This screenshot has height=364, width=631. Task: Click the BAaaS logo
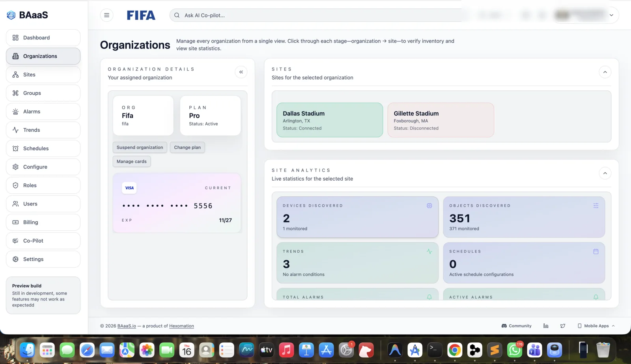[28, 15]
